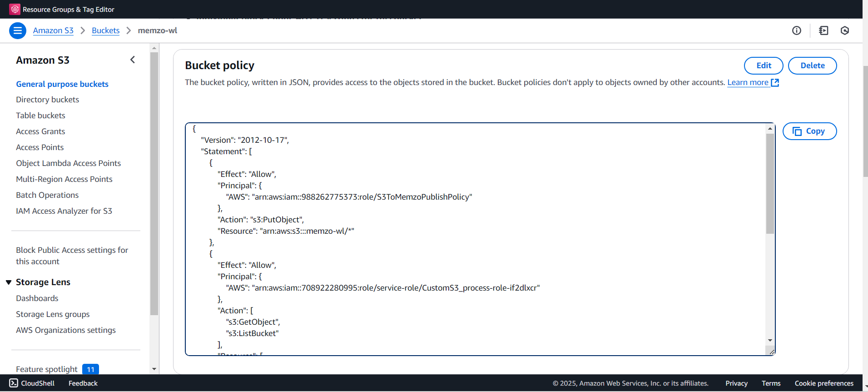
Task: Edit the bucket policy
Action: click(764, 65)
